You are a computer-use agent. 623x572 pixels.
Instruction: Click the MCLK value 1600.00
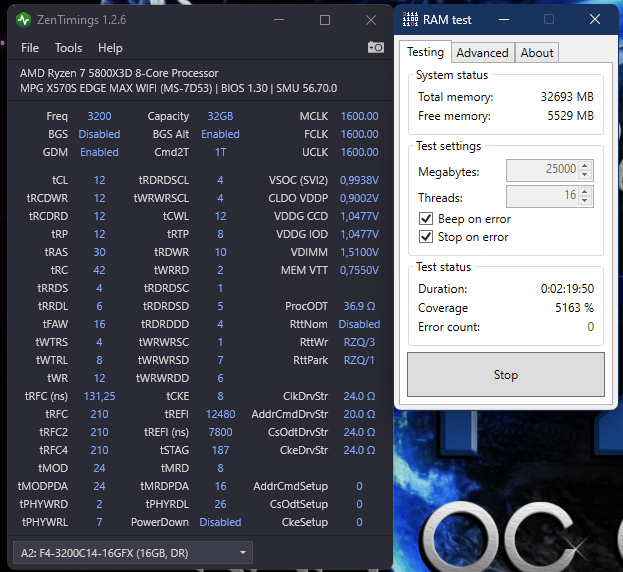[359, 116]
